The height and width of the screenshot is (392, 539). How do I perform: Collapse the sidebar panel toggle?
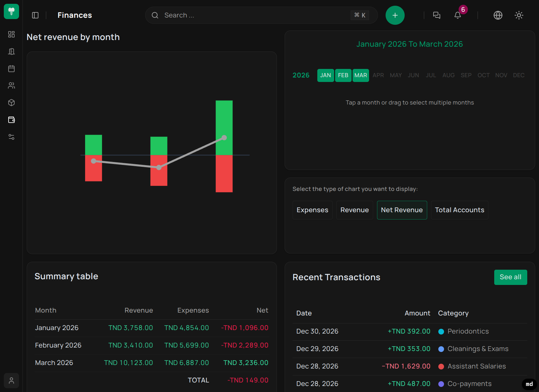tap(35, 15)
